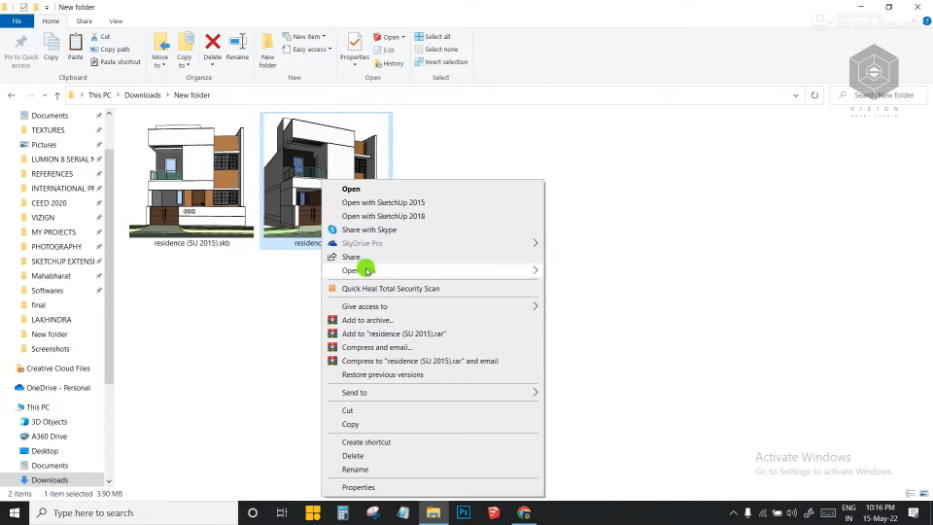Click Cut in the Clipboard group
The image size is (933, 525).
point(101,37)
